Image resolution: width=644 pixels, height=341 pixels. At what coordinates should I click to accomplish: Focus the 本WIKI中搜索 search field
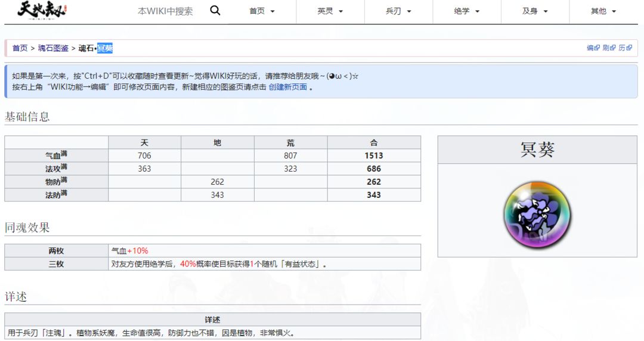pos(165,11)
